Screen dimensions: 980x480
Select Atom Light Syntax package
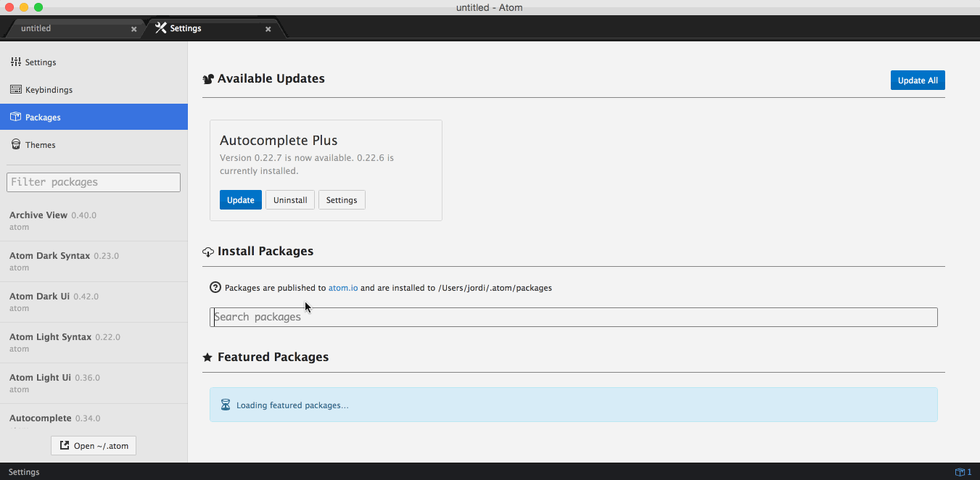[x=94, y=343]
